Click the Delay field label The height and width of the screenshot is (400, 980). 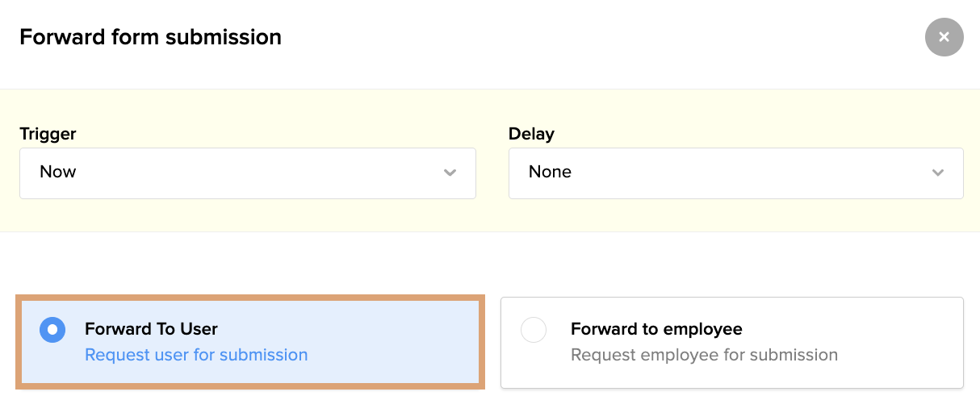click(531, 134)
